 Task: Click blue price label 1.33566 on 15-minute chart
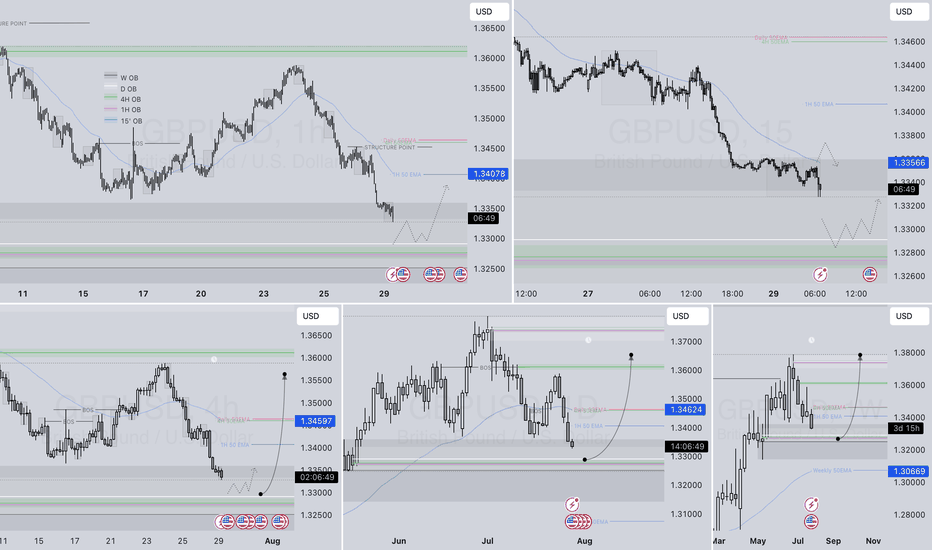point(909,162)
